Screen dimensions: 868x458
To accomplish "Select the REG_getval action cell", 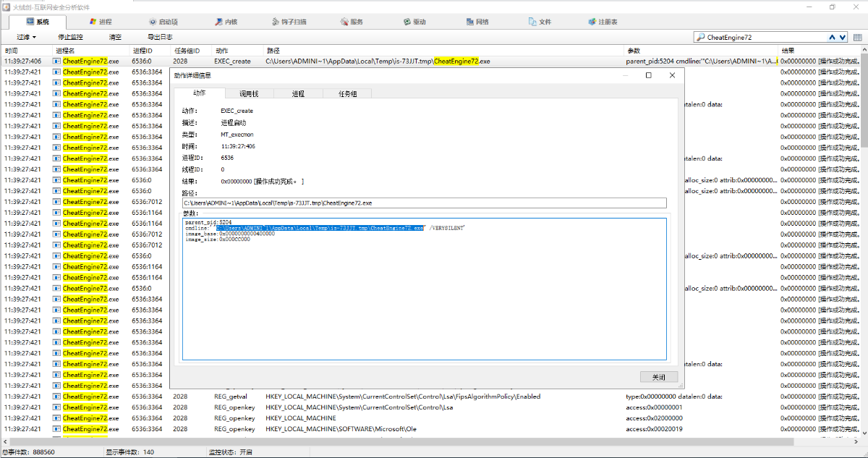I will 231,396.
